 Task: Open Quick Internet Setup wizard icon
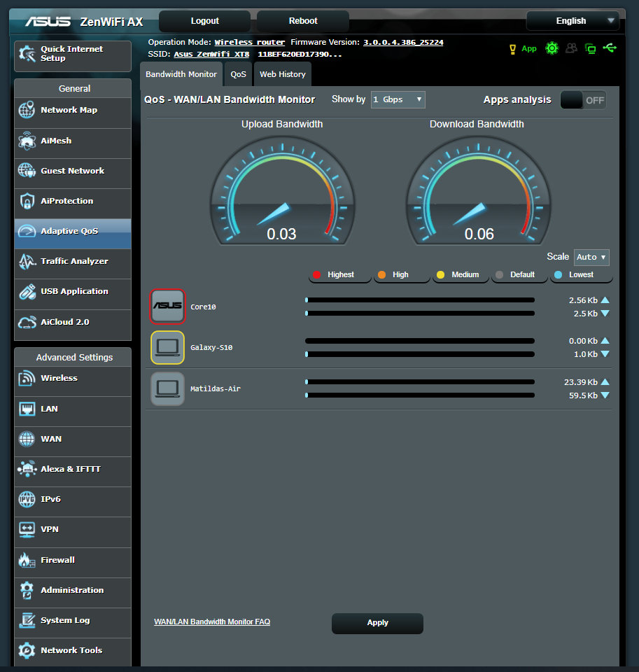(27, 54)
